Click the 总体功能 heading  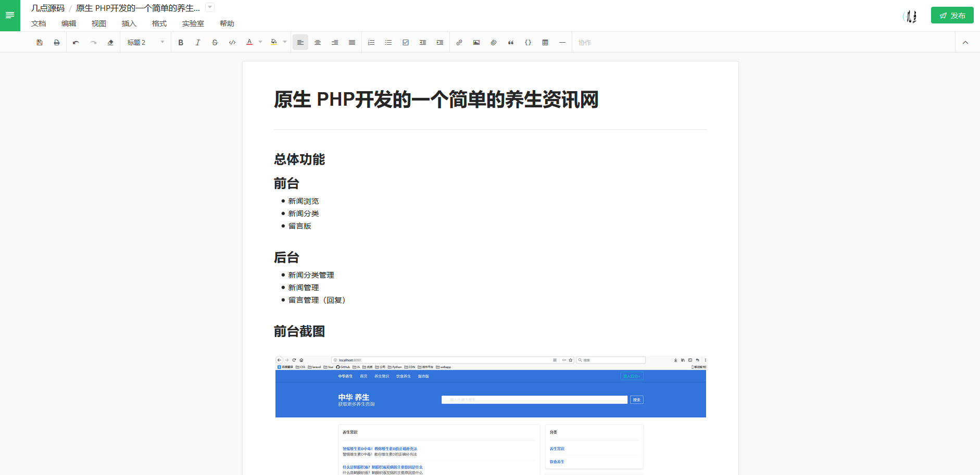(x=299, y=159)
